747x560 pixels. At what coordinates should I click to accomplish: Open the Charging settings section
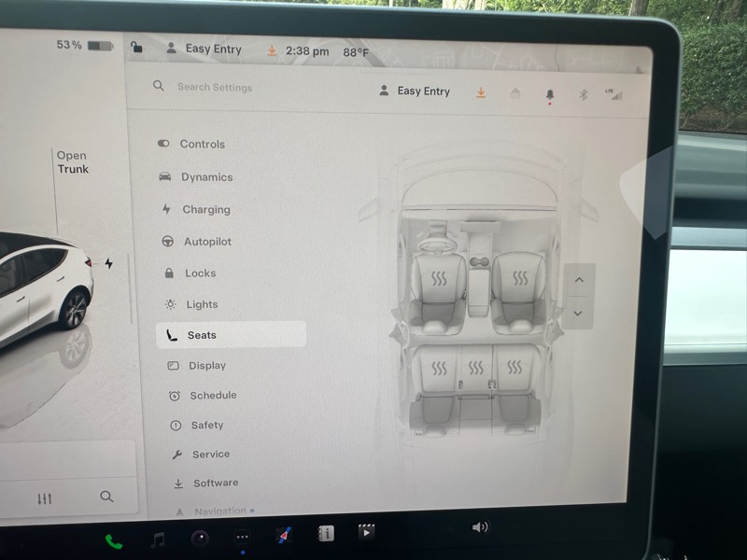205,210
